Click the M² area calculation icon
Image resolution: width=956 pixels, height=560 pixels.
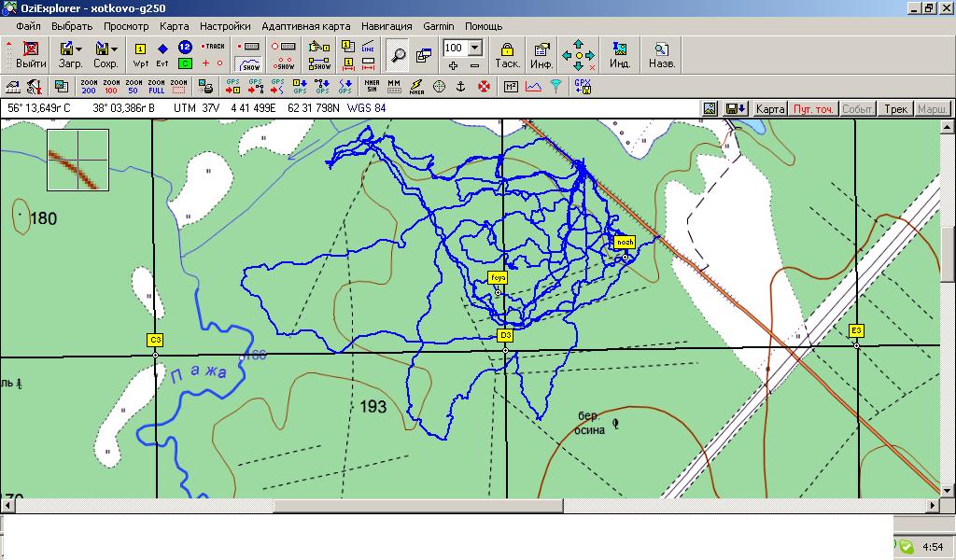pos(511,87)
